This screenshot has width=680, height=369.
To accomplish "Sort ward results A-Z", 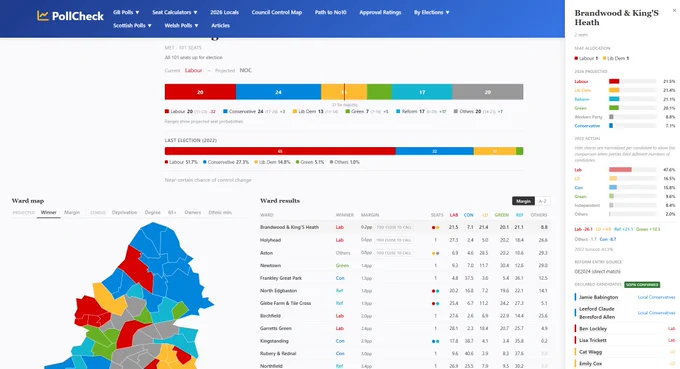I will pyautogui.click(x=543, y=201).
